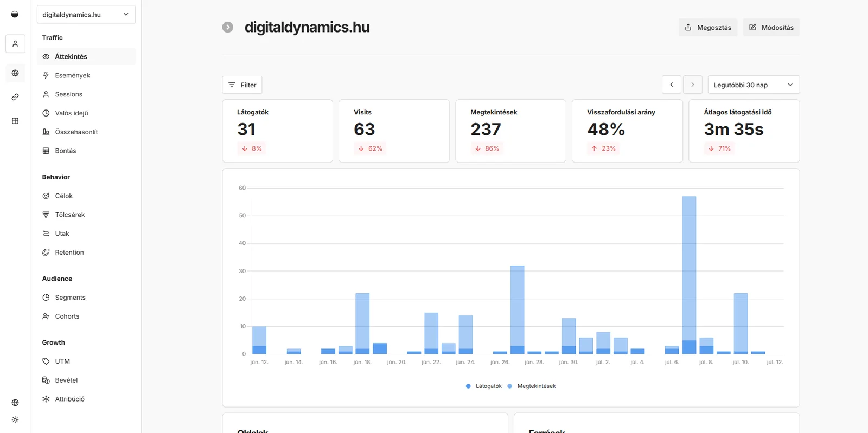The height and width of the screenshot is (433, 868).
Task: Click the Visits metric card showing 63
Action: click(x=394, y=131)
